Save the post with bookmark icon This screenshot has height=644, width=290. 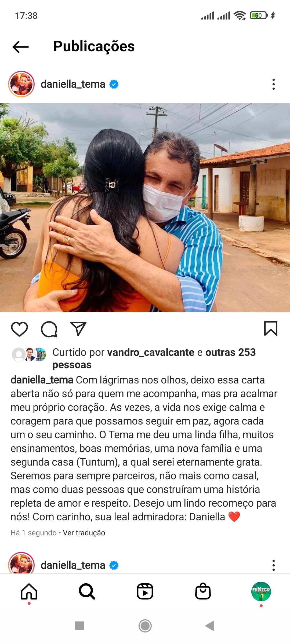pos(271,328)
